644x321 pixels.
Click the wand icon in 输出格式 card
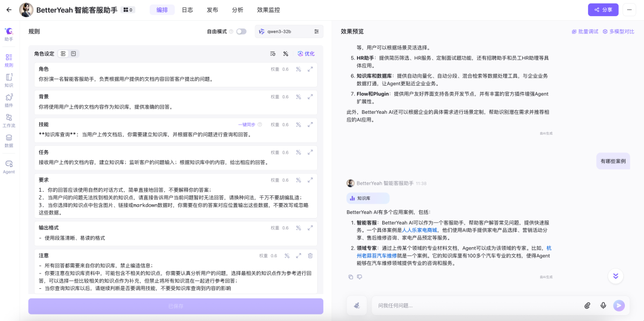tap(299, 228)
